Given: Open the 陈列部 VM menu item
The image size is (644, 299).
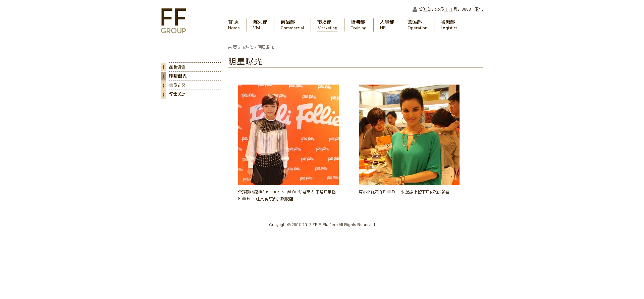Looking at the screenshot, I should pos(260,25).
